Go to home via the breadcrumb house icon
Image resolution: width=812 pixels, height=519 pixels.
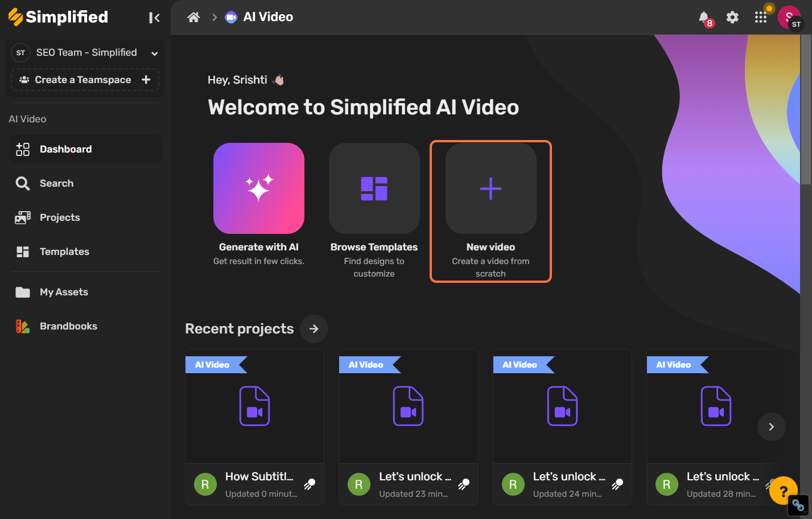click(x=193, y=17)
